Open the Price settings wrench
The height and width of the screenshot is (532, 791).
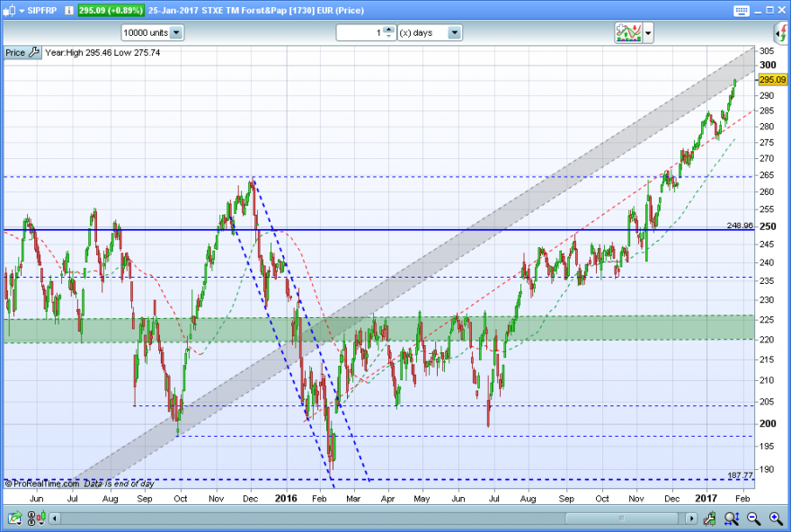coord(34,52)
